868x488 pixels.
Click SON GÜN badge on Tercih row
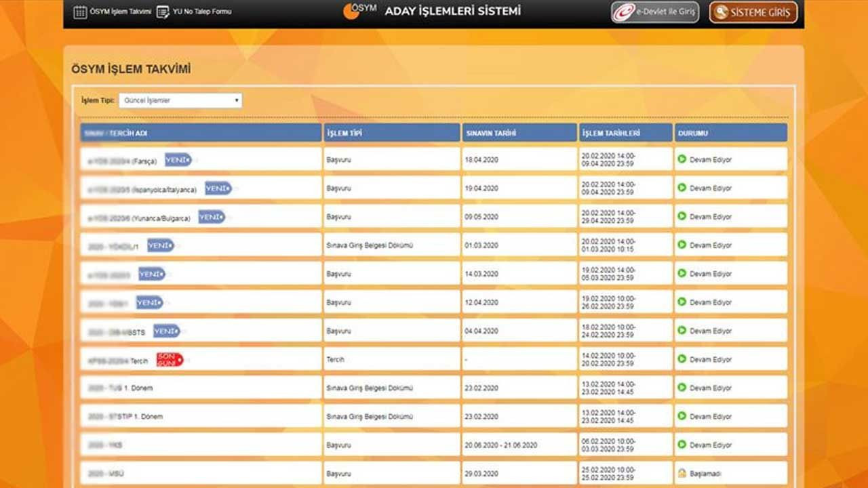170,359
